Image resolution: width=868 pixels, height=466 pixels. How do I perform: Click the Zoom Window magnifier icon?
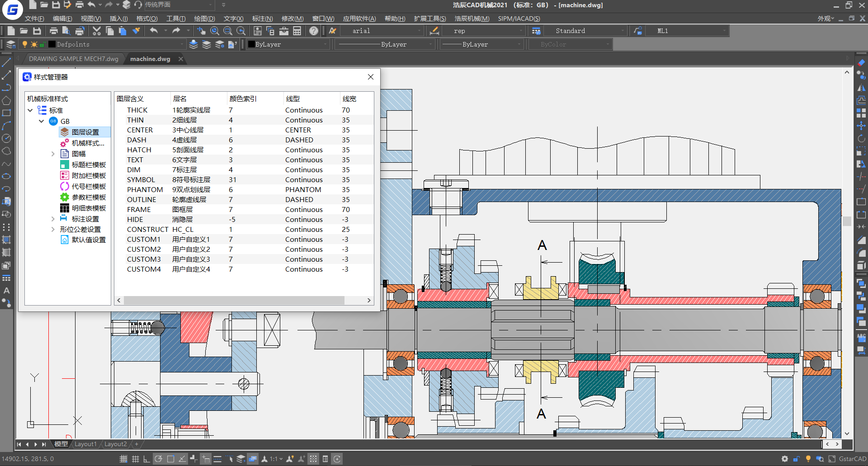(x=228, y=31)
